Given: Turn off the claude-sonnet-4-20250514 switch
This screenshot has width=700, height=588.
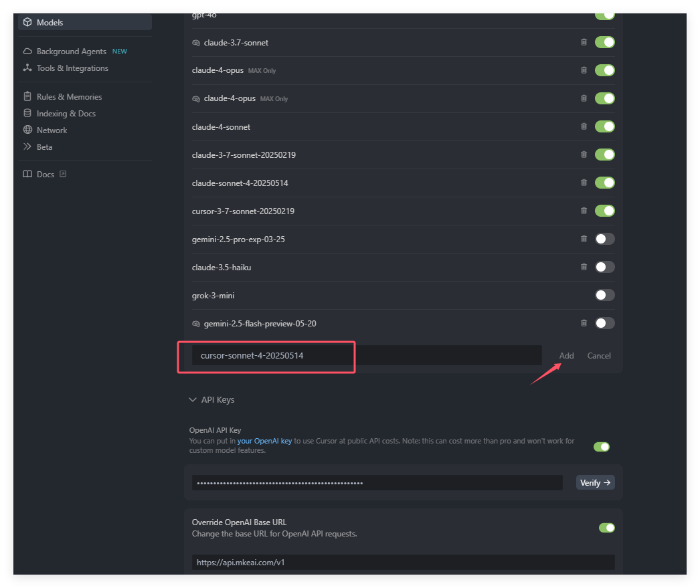Looking at the screenshot, I should pos(605,183).
